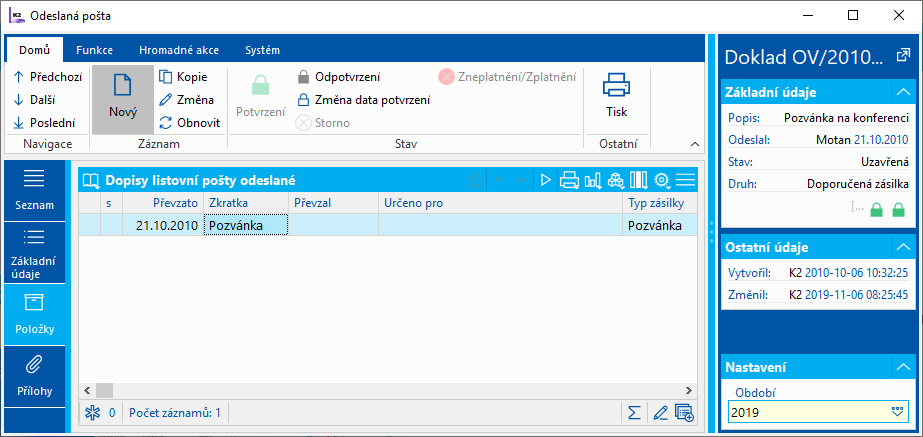Copy the record with Kopie
Screen dimensions: 923x437
pyautogui.click(x=183, y=77)
